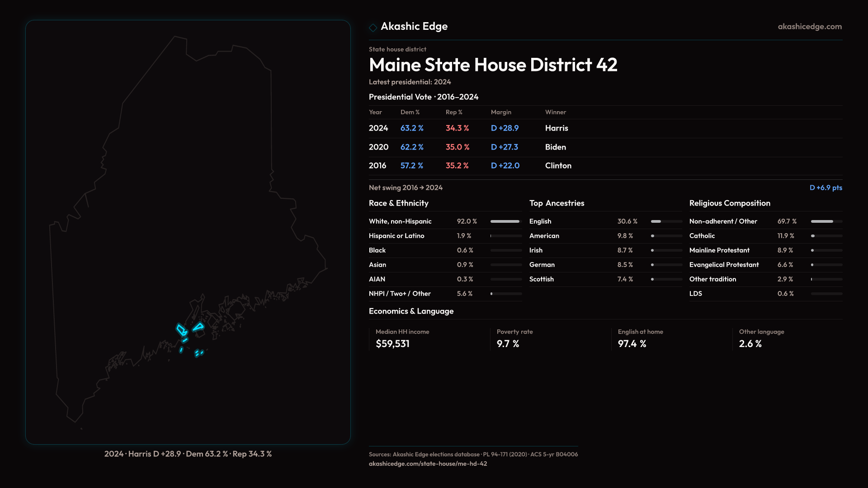Click the map caption below Maine outline
Screen dimensions: 868x488
pos(188,454)
